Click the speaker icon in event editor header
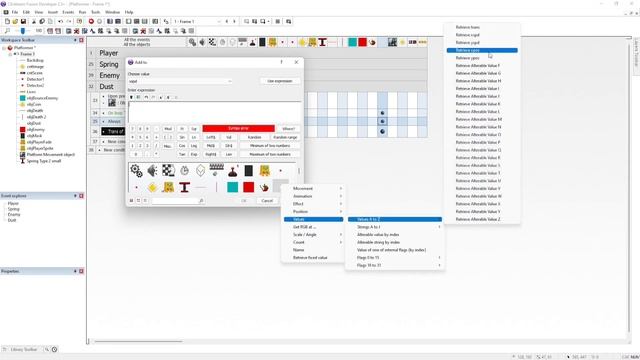 point(202,42)
